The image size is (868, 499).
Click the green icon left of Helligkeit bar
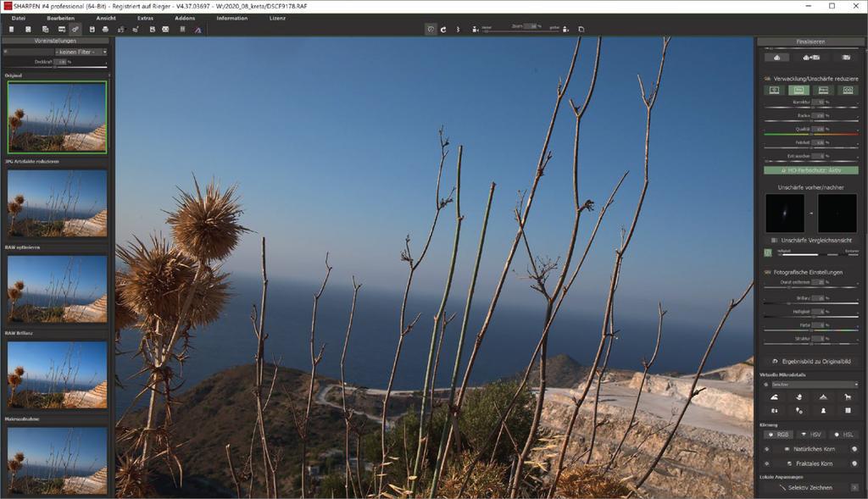[768, 252]
